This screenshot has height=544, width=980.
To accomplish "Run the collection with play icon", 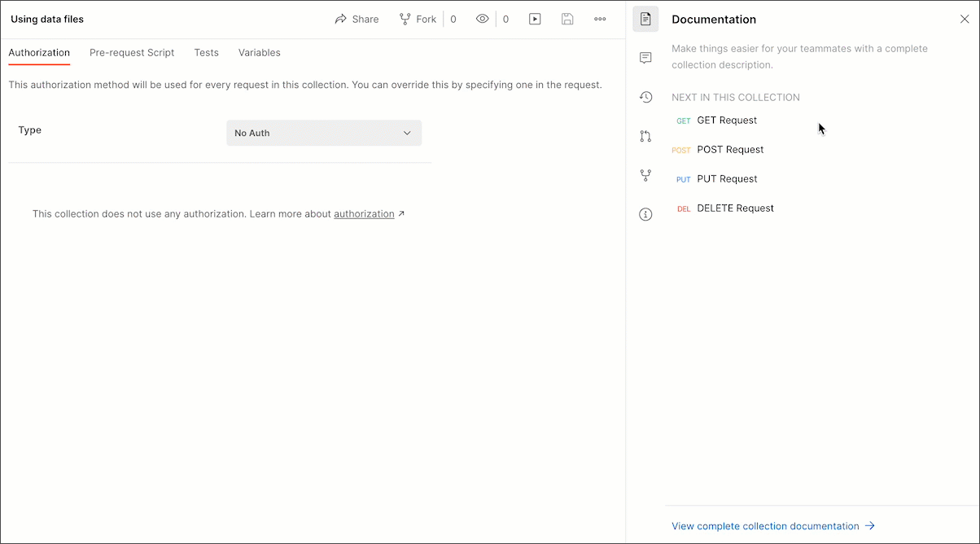I will [x=535, y=19].
